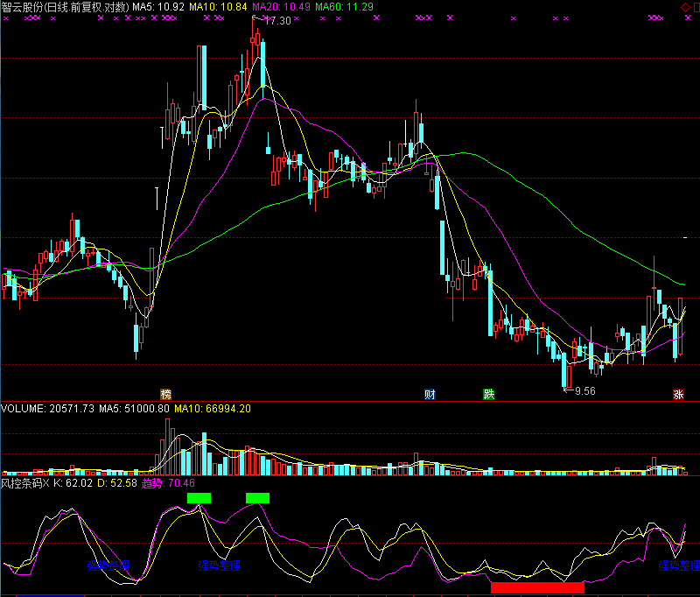Select the 趋势: 70.46 indicator value

168,483
